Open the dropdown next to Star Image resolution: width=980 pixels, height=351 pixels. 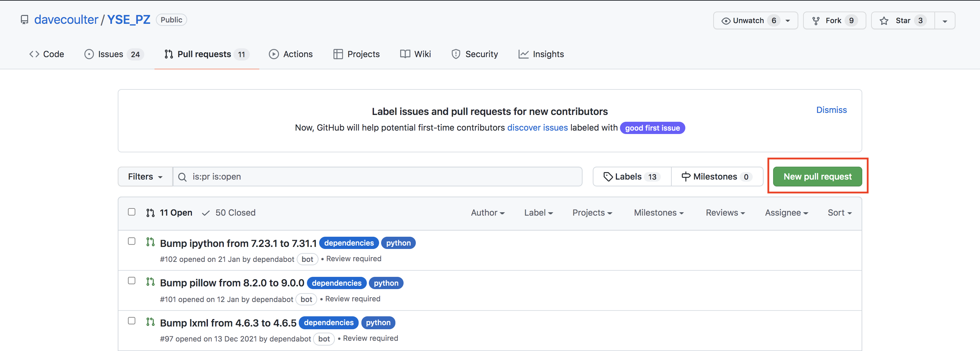945,21
